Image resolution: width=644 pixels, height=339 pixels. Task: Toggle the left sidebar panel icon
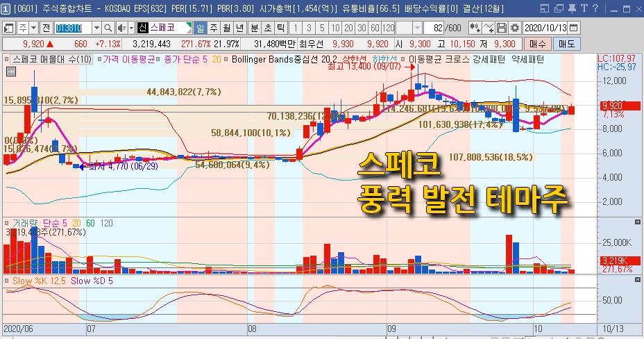pyautogui.click(x=8, y=28)
